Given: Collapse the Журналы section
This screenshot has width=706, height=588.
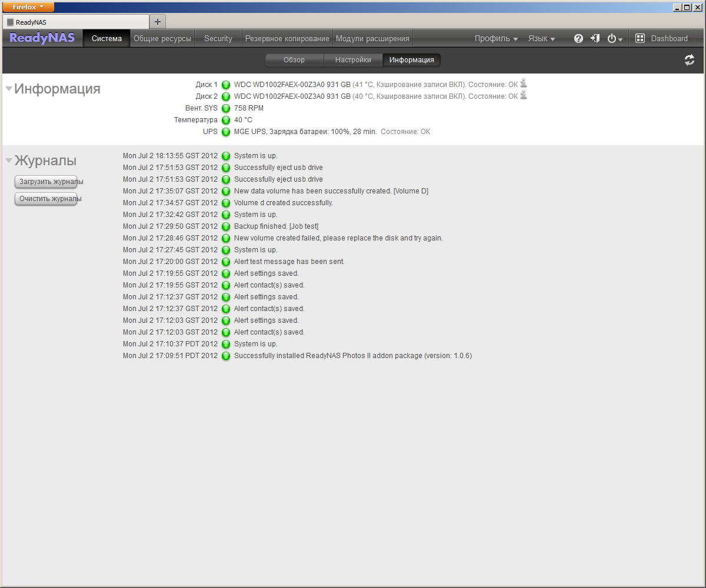Looking at the screenshot, I should (x=9, y=161).
